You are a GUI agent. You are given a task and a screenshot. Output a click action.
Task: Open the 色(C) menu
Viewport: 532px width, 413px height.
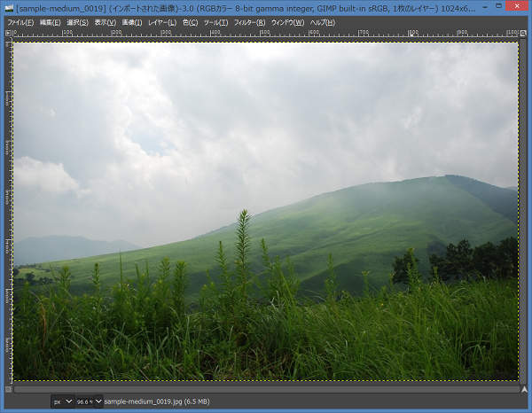point(190,23)
